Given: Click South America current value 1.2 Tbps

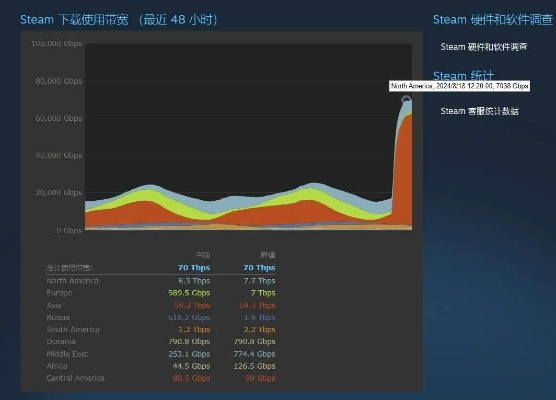Looking at the screenshot, I should 194,329.
